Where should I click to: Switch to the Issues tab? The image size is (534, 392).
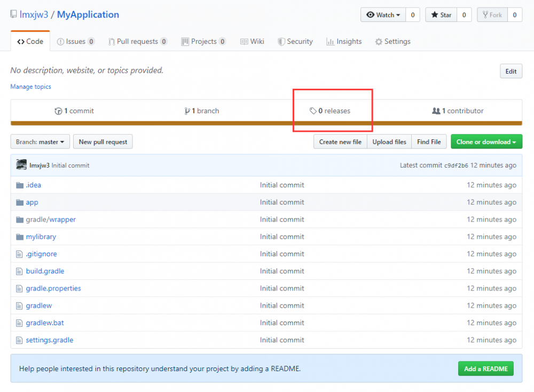click(x=76, y=42)
